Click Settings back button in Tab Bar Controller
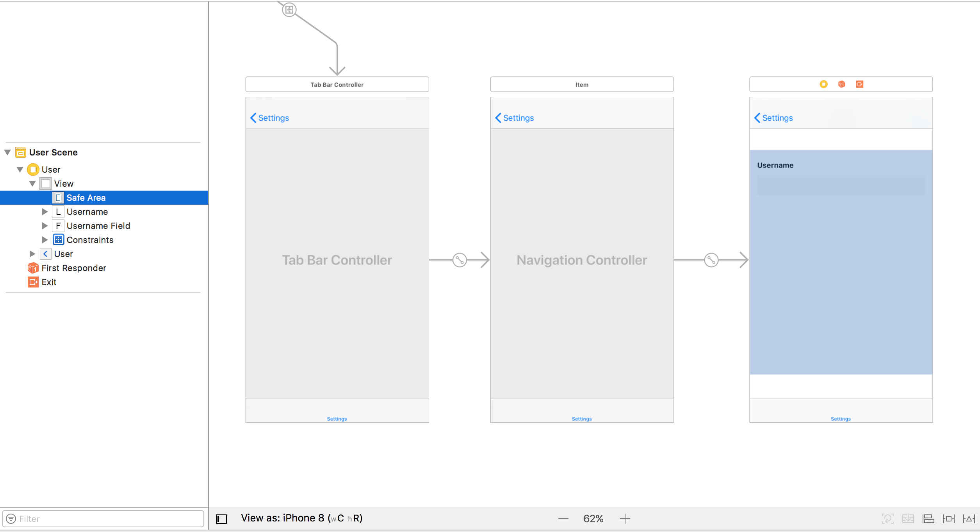Image resolution: width=980 pixels, height=532 pixels. pos(270,118)
